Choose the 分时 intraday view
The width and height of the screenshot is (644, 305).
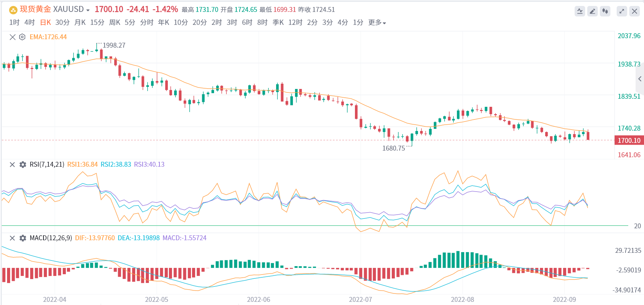pos(147,23)
